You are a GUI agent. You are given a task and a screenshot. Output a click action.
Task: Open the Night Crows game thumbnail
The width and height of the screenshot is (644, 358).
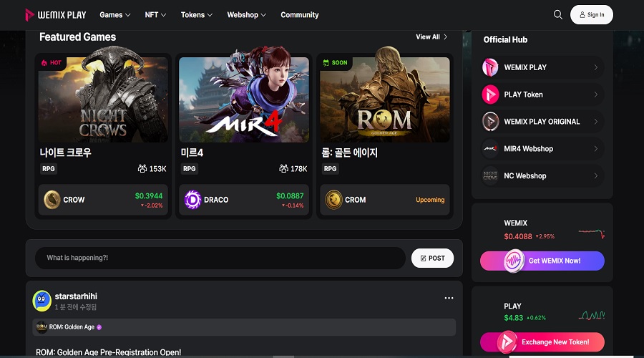click(103, 99)
